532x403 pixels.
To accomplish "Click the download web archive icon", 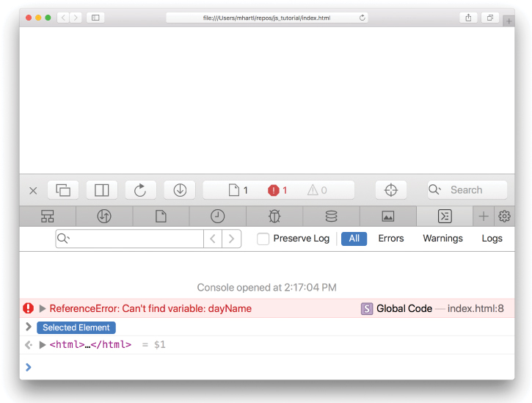I will (x=179, y=190).
